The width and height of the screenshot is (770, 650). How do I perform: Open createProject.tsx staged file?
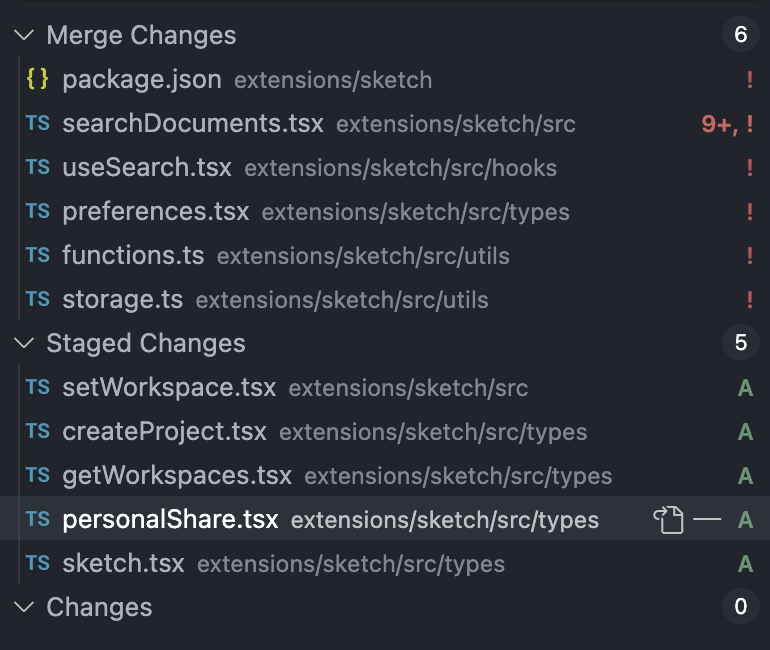click(164, 432)
